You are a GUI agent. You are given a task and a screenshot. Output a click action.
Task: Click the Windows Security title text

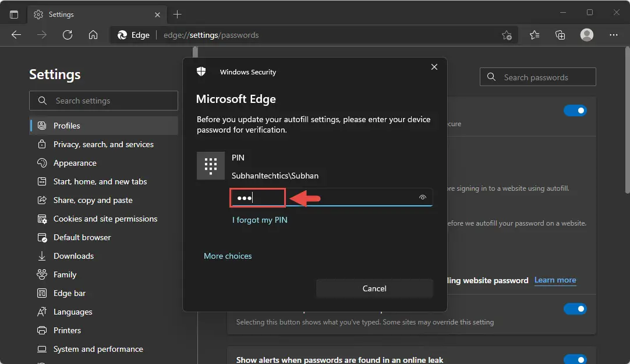click(248, 72)
